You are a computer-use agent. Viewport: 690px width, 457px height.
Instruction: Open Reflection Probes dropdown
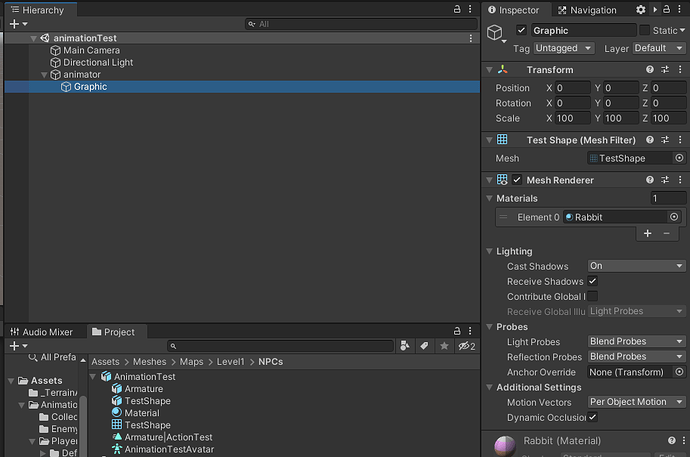pyautogui.click(x=636, y=357)
